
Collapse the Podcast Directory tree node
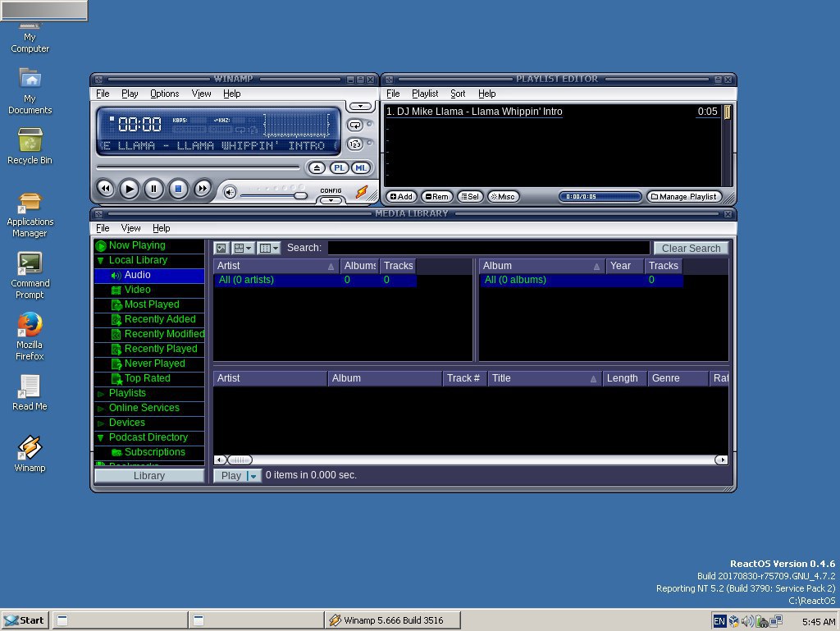click(x=100, y=437)
